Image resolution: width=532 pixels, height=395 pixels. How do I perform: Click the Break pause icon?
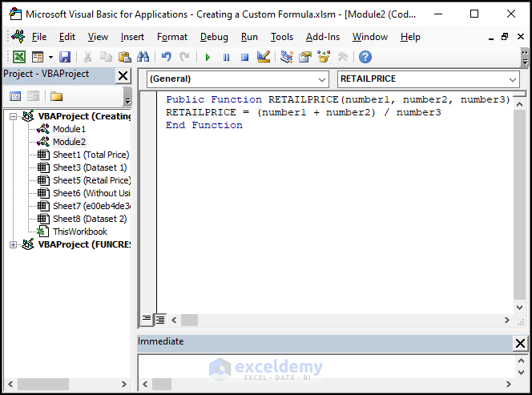[226, 57]
